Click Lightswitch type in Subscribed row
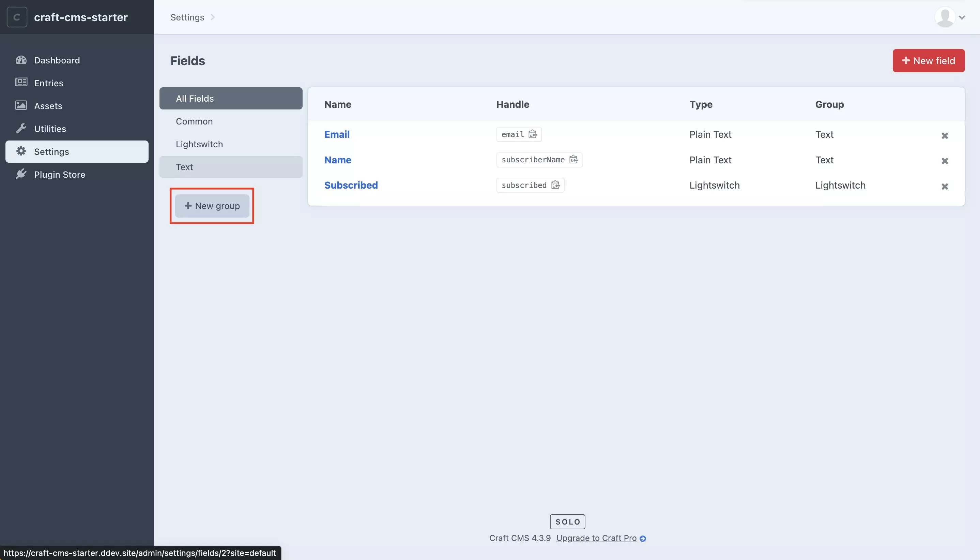This screenshot has width=980, height=560. (x=714, y=185)
